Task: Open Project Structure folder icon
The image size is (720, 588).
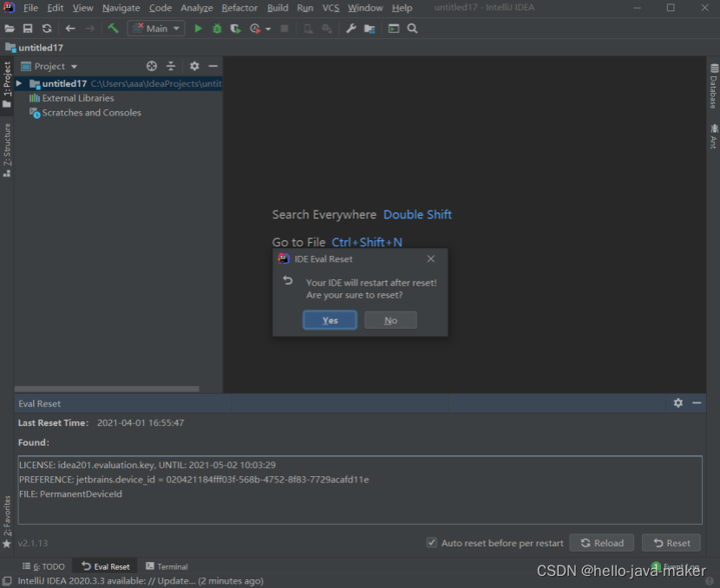Action: click(x=370, y=29)
